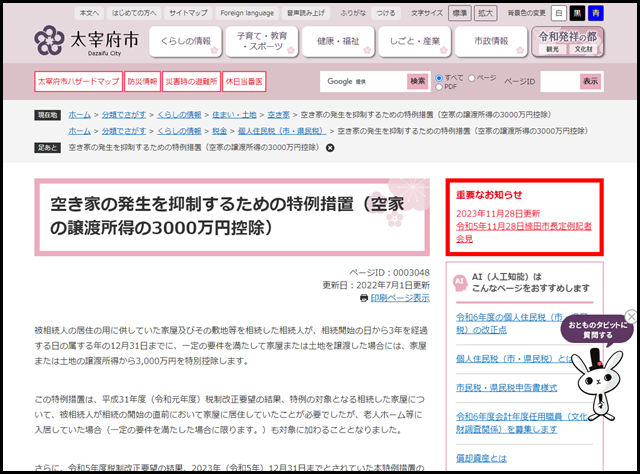This screenshot has height=474, width=640.
Task: Remove the footprint history entry with the x icon
Action: [x=330, y=148]
